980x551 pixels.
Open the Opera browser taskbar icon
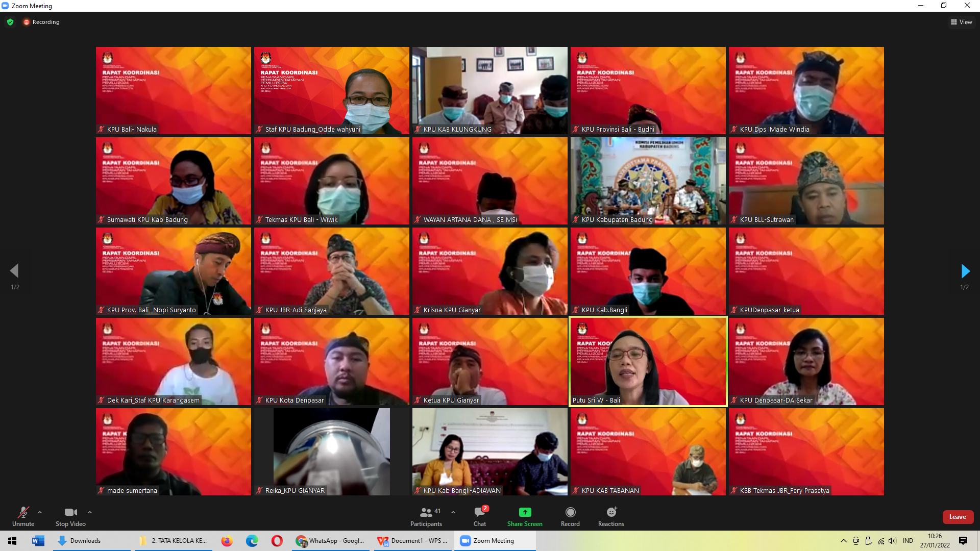coord(277,541)
